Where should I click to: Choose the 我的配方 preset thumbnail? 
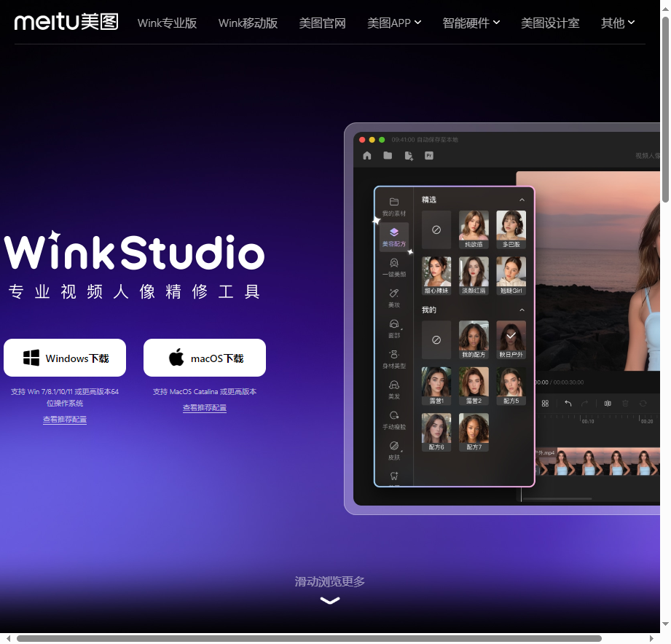coord(474,339)
